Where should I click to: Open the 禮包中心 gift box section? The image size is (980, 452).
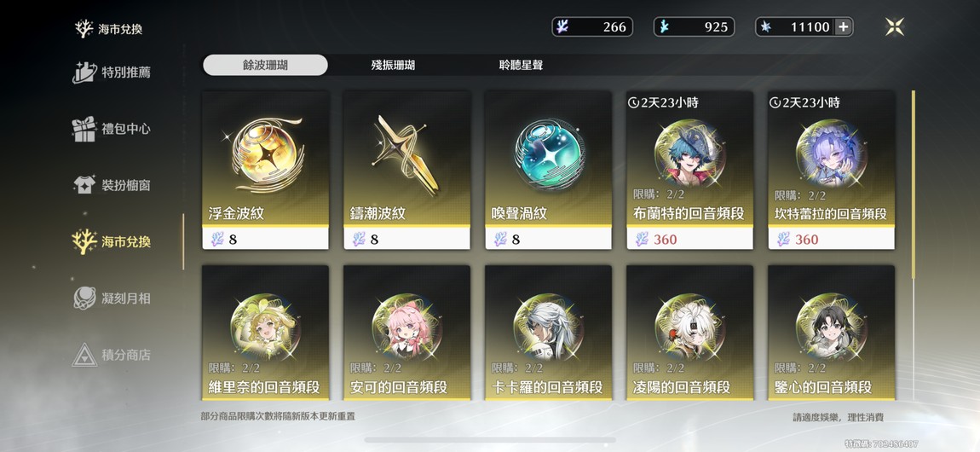click(x=112, y=129)
